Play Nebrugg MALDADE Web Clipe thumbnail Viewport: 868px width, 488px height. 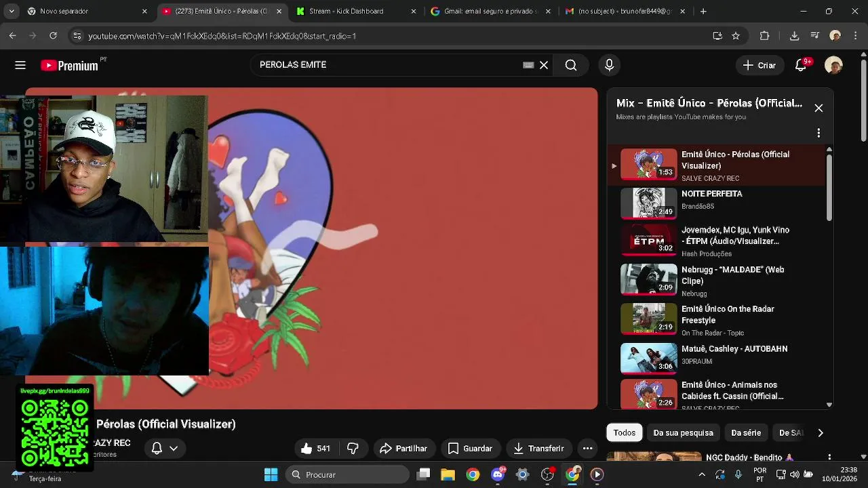coord(648,279)
